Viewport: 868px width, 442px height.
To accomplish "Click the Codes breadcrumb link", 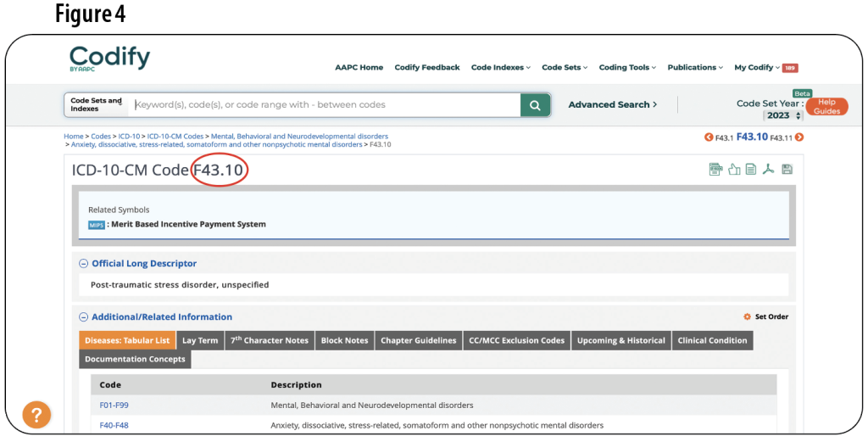I will click(x=101, y=137).
